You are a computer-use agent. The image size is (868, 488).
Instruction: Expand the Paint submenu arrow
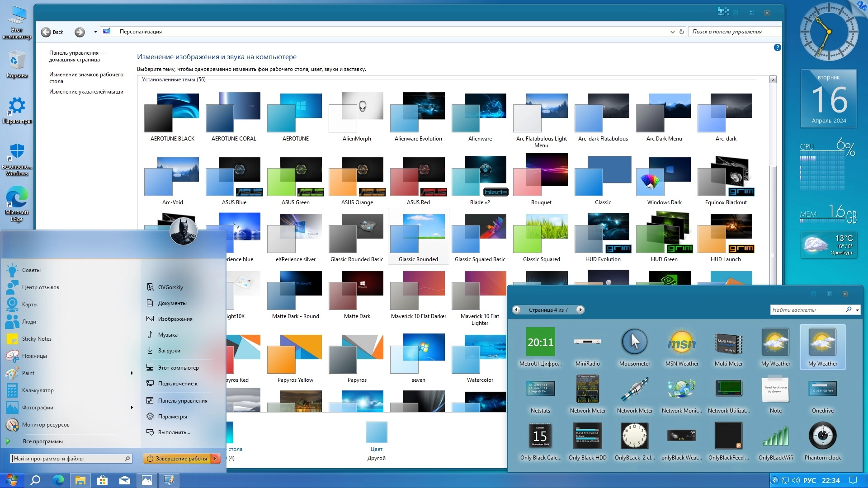pyautogui.click(x=132, y=373)
